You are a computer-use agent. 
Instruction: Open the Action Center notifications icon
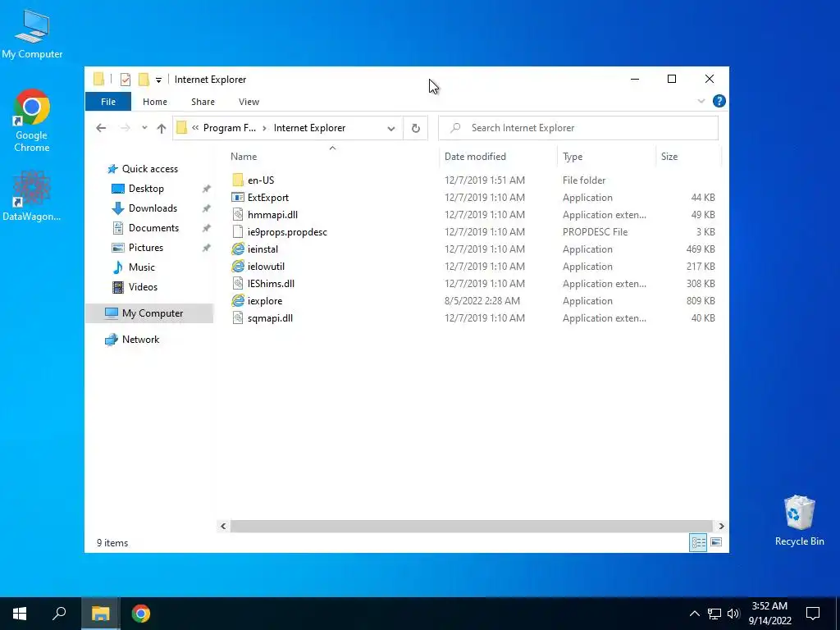click(813, 614)
